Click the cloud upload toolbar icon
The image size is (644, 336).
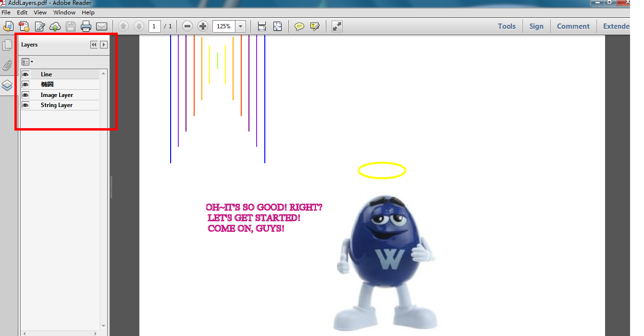(55, 26)
